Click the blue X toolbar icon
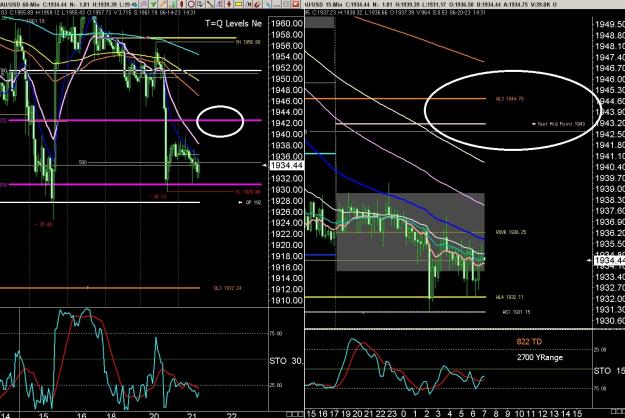The height and width of the screenshot is (418, 625). click(267, 4)
